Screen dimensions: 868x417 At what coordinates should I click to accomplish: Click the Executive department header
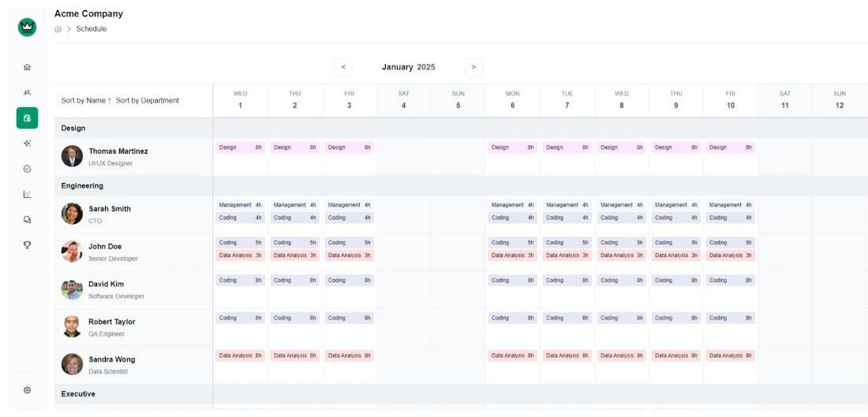(x=78, y=394)
